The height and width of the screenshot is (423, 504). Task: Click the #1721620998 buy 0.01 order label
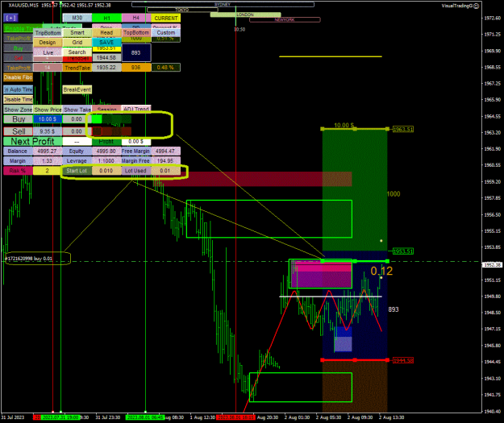point(29,259)
